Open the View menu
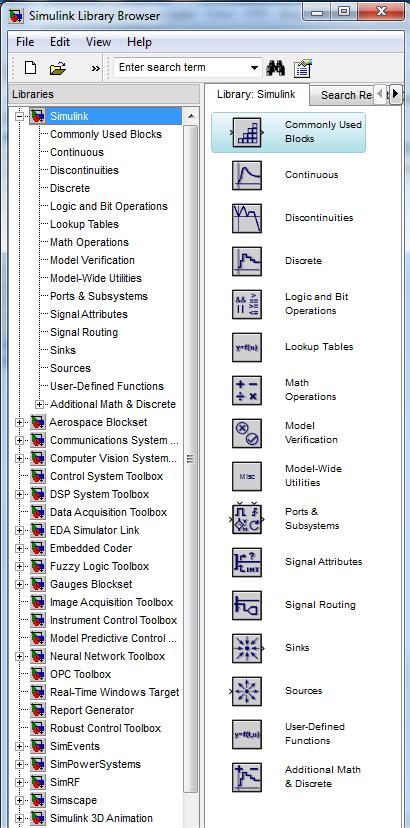Viewport: 410px width, 828px height. [98, 42]
